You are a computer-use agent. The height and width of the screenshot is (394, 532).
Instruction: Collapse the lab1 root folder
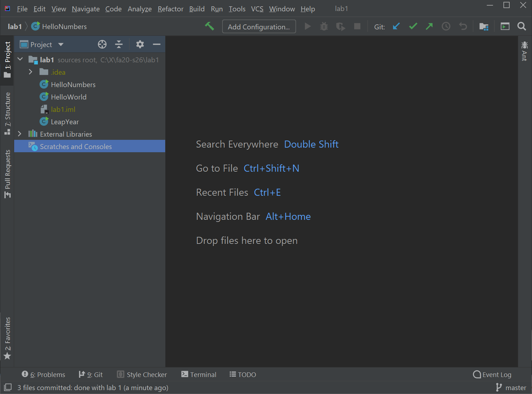pyautogui.click(x=20, y=59)
